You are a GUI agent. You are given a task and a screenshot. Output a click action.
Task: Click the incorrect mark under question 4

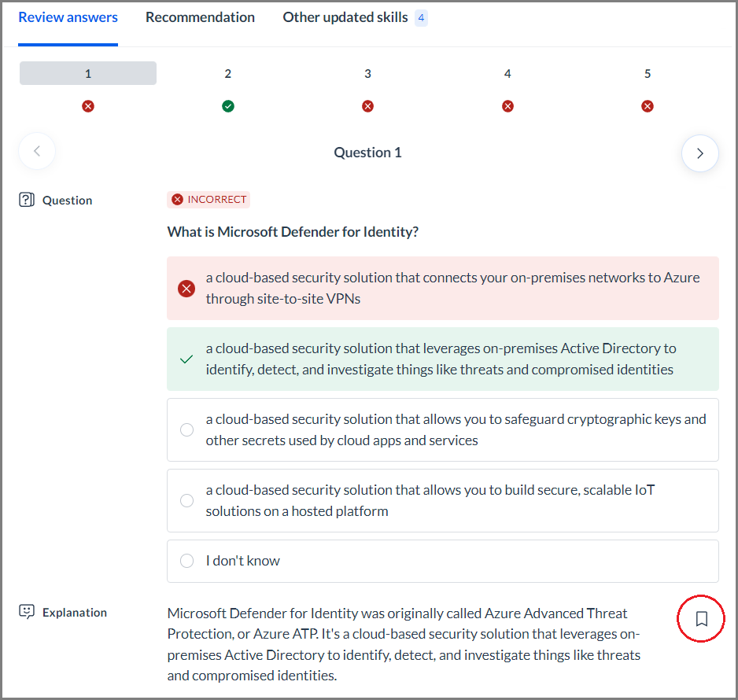click(507, 106)
